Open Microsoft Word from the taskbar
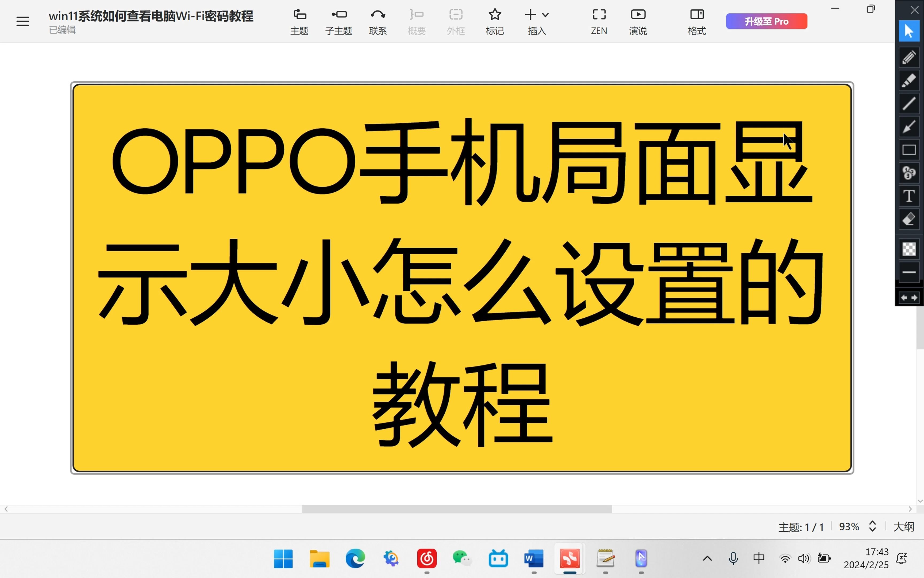 coord(534,559)
